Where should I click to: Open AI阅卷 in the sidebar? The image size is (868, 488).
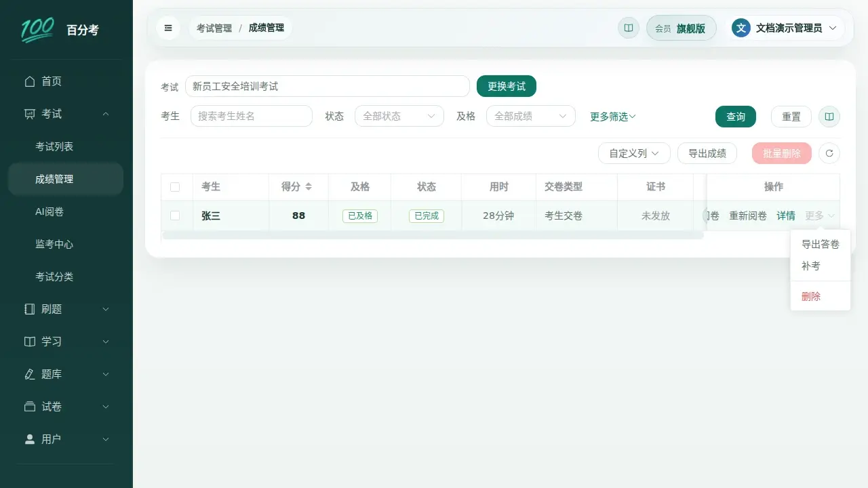click(x=66, y=211)
